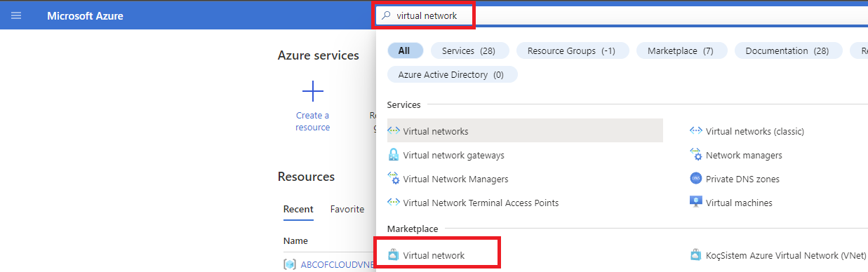
Task: Select the All filter pill
Action: click(404, 50)
